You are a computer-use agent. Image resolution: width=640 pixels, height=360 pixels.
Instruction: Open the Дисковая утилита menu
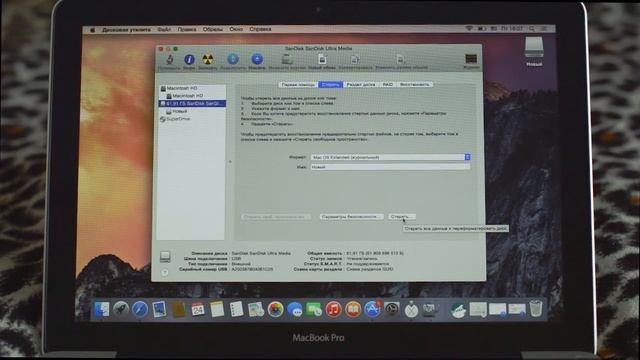pyautogui.click(x=126, y=29)
